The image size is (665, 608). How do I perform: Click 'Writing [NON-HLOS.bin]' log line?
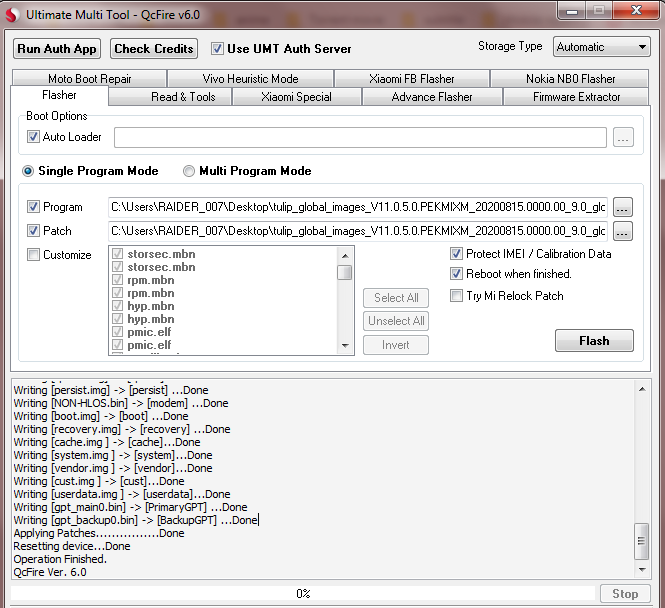(121, 403)
